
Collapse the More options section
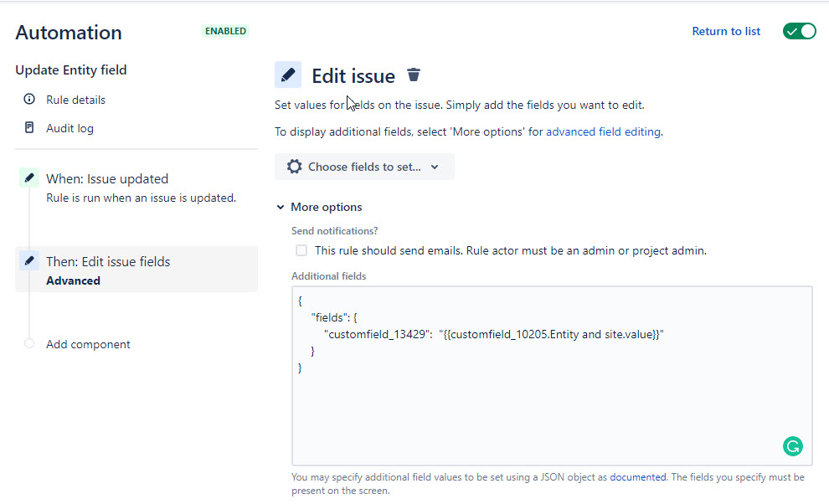(319, 207)
